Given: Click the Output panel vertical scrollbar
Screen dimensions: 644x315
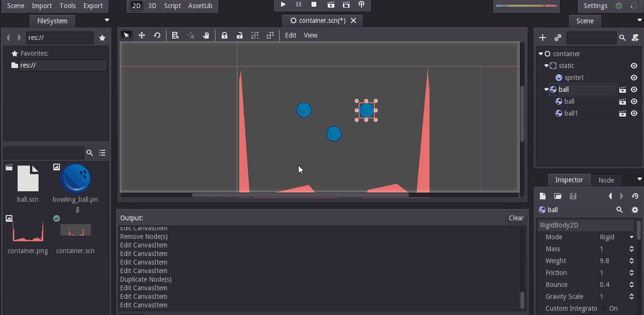Looking at the screenshot, I should point(522,300).
